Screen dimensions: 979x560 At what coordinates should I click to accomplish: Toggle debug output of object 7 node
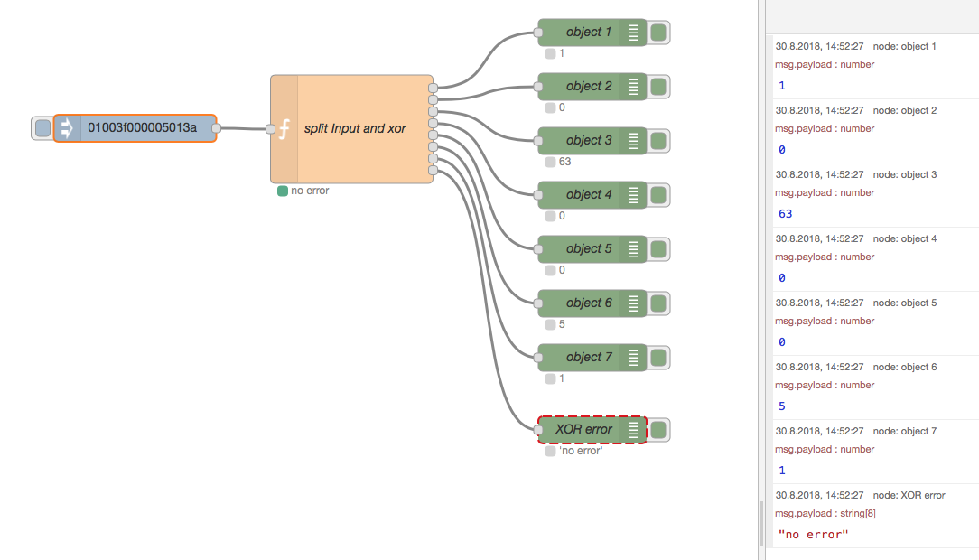(658, 358)
